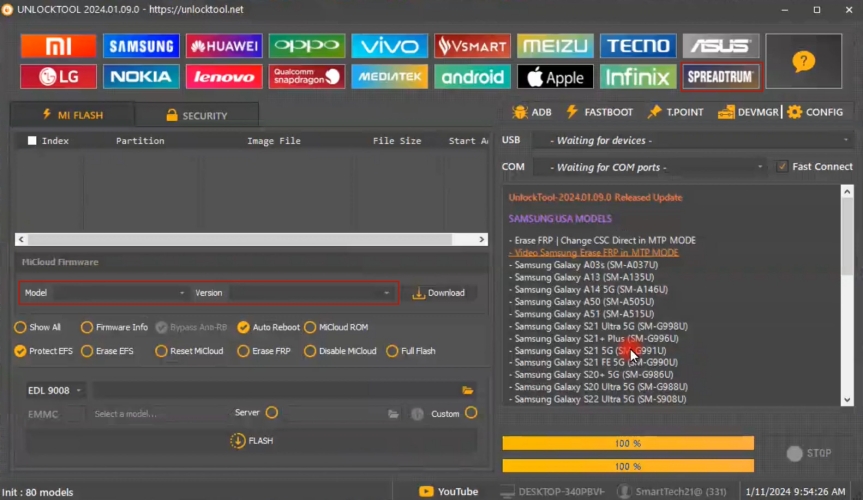Click the partition table horizontal scrollbar
Viewport: 863px width, 500px height.
(x=240, y=240)
